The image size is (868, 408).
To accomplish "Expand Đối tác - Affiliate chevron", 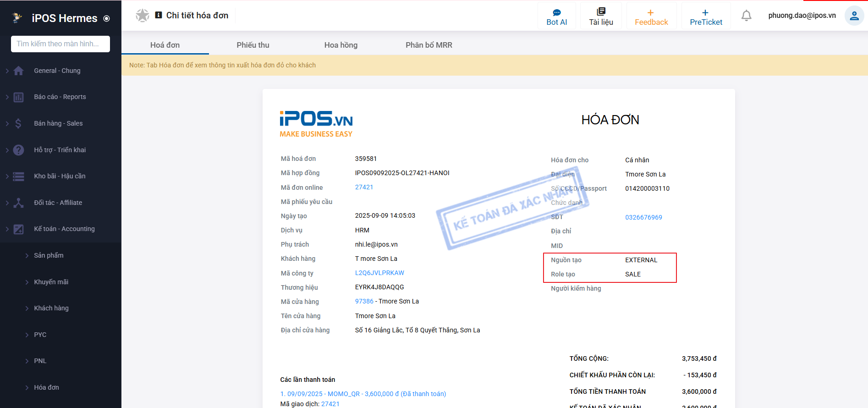I will tap(7, 203).
